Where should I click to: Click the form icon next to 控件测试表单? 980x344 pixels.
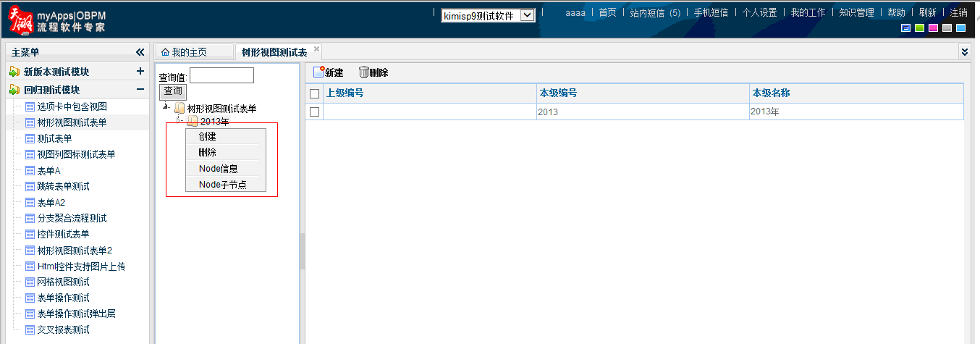tap(30, 234)
